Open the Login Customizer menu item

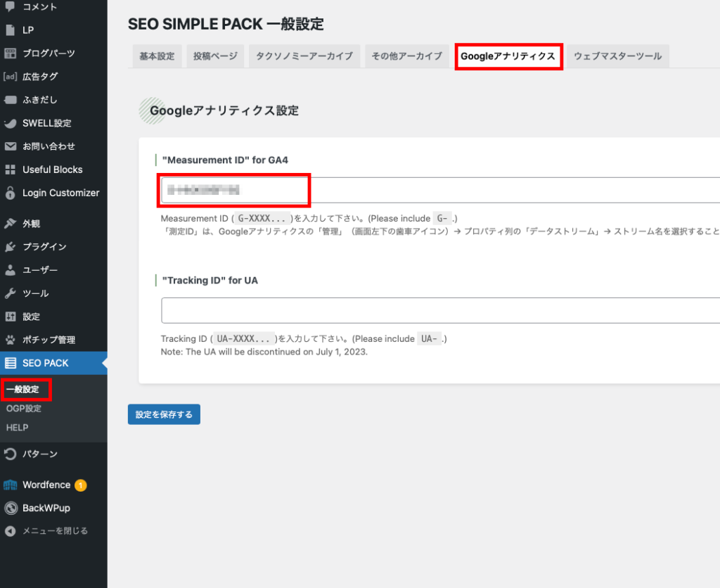tap(61, 193)
